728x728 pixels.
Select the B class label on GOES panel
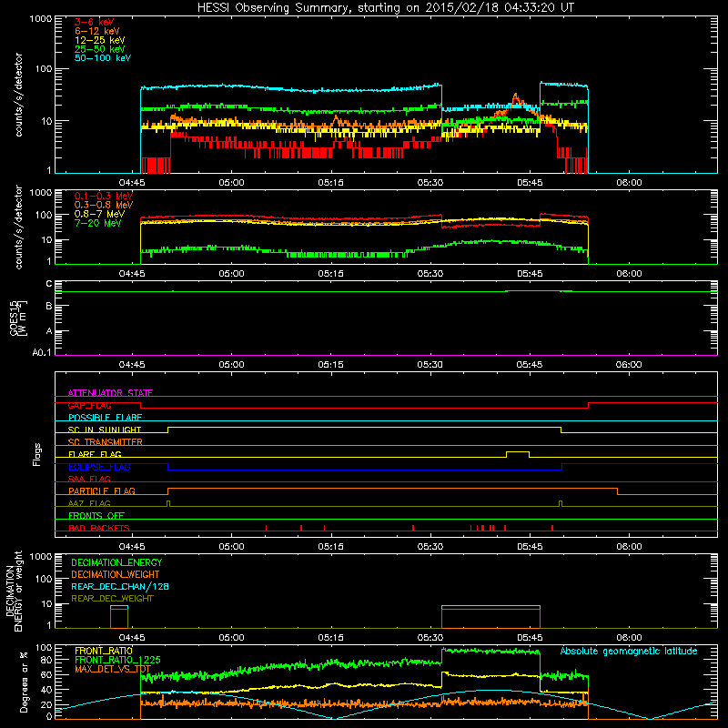[x=49, y=306]
